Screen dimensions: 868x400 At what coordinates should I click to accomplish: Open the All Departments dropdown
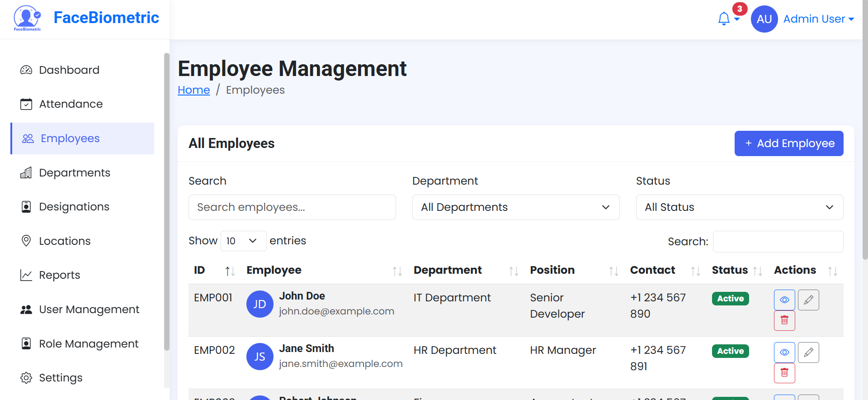[516, 207]
